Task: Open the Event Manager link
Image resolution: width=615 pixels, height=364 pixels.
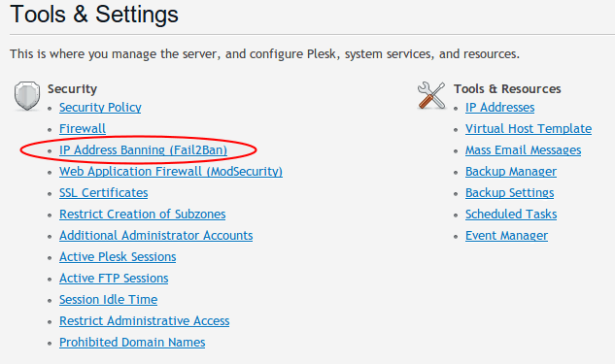Action: pyautogui.click(x=506, y=236)
